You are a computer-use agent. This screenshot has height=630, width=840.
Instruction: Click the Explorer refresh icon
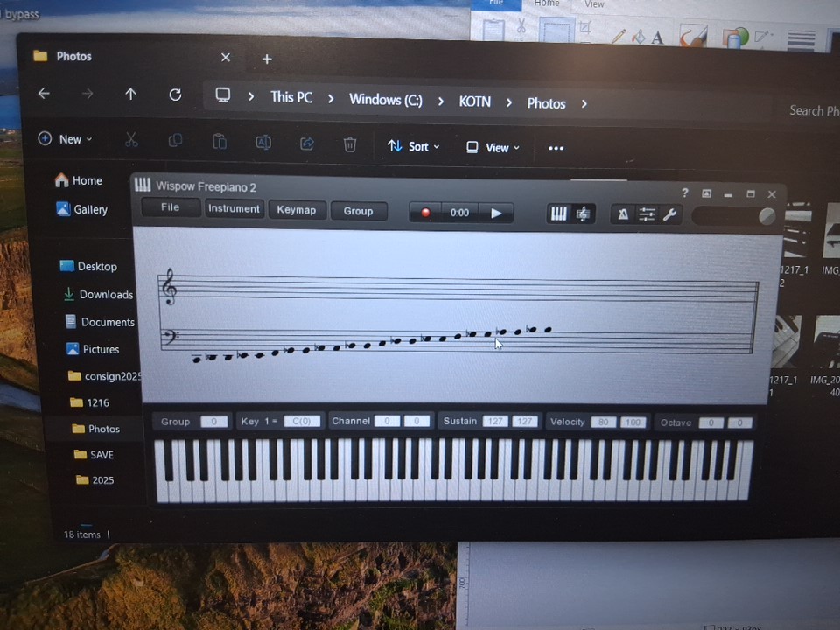[x=175, y=94]
